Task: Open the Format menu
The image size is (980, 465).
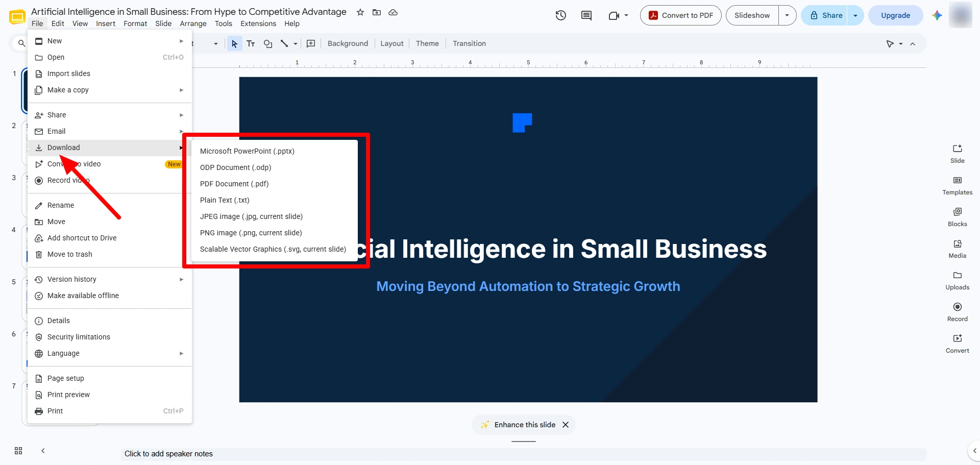Action: (135, 23)
